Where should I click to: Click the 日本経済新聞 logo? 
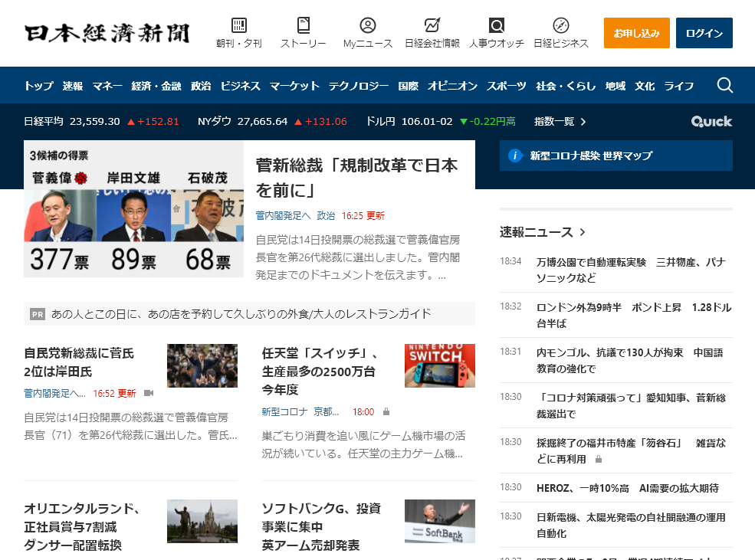pos(107,33)
